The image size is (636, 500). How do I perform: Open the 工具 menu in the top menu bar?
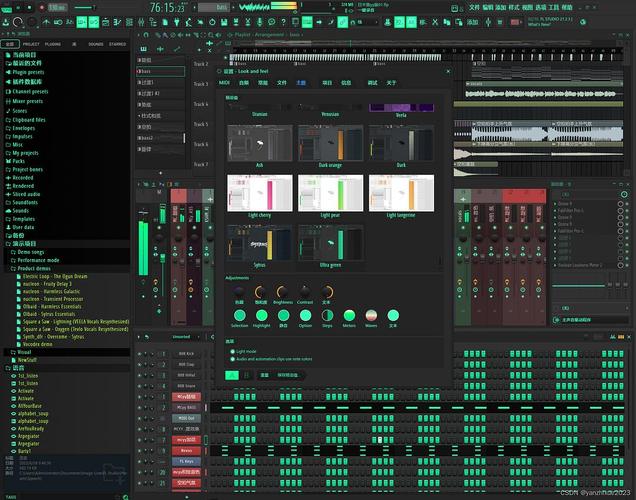coord(554,7)
